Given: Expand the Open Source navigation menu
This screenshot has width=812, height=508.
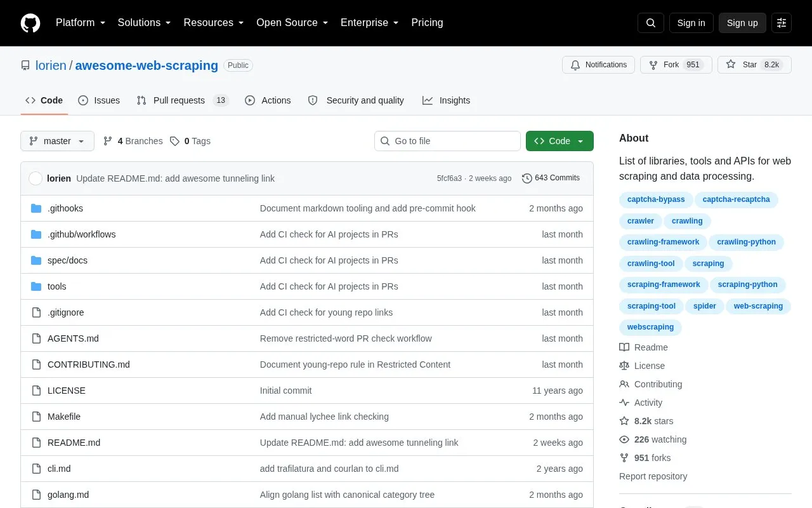Looking at the screenshot, I should coord(292,23).
